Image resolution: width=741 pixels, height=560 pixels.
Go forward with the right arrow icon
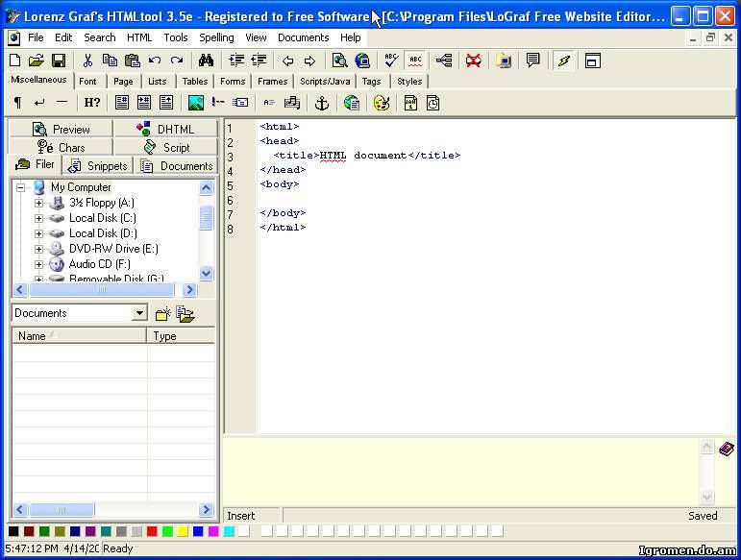pos(309,61)
